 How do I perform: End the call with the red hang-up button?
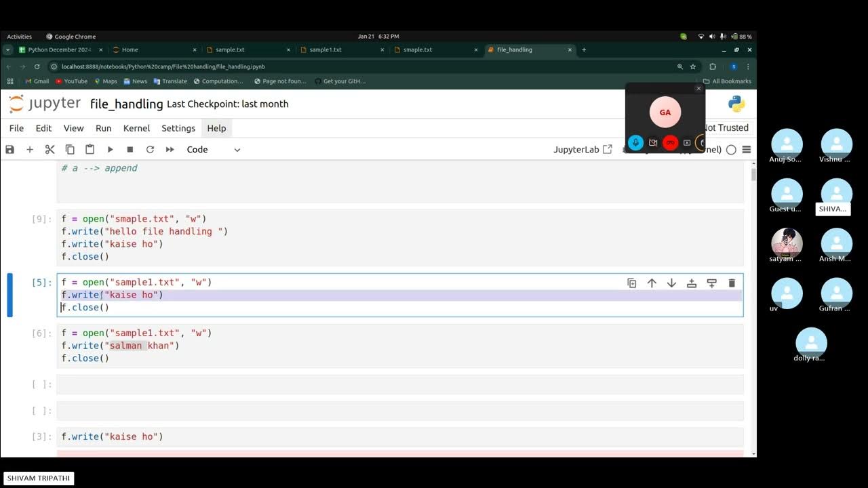point(670,142)
